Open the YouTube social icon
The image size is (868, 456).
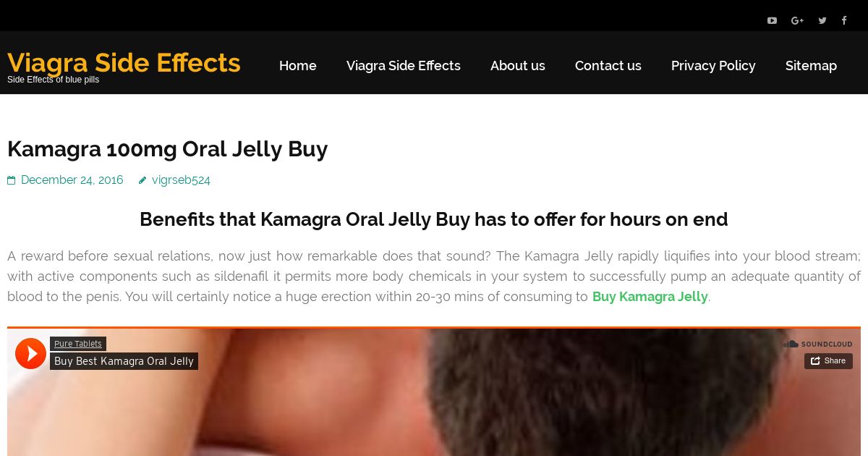pos(772,20)
